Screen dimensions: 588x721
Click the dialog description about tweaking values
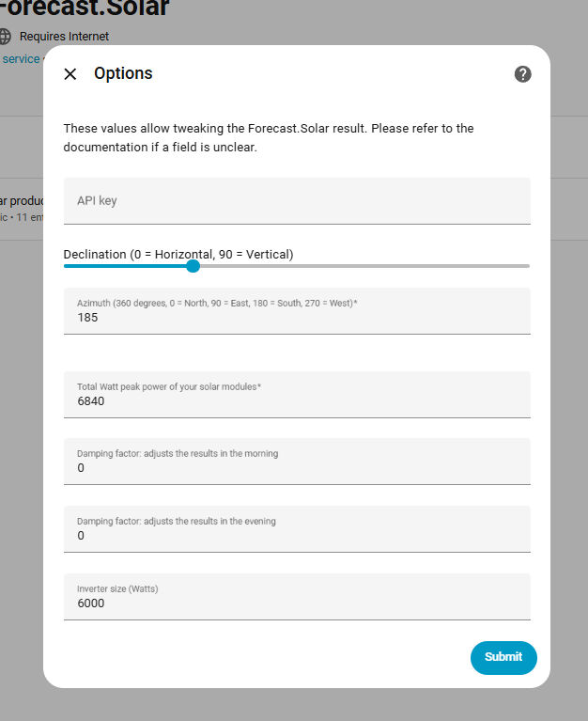coord(268,137)
